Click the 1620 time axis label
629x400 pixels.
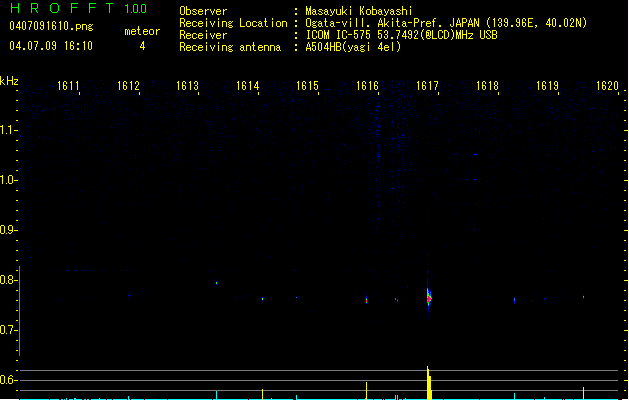click(607, 86)
